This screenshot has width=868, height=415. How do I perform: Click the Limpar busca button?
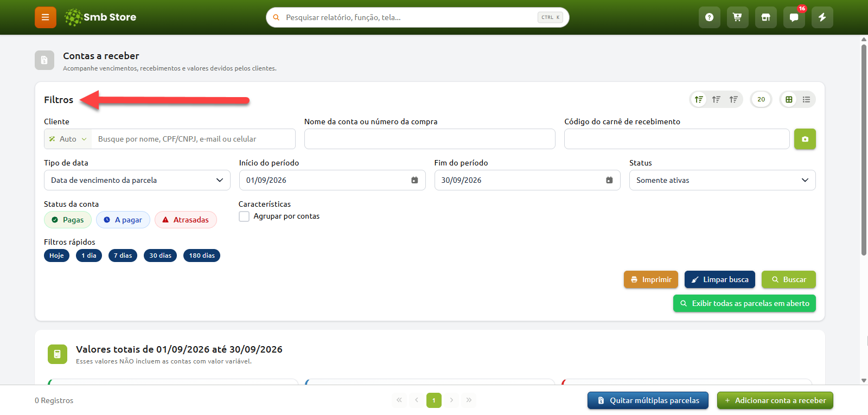pos(720,279)
